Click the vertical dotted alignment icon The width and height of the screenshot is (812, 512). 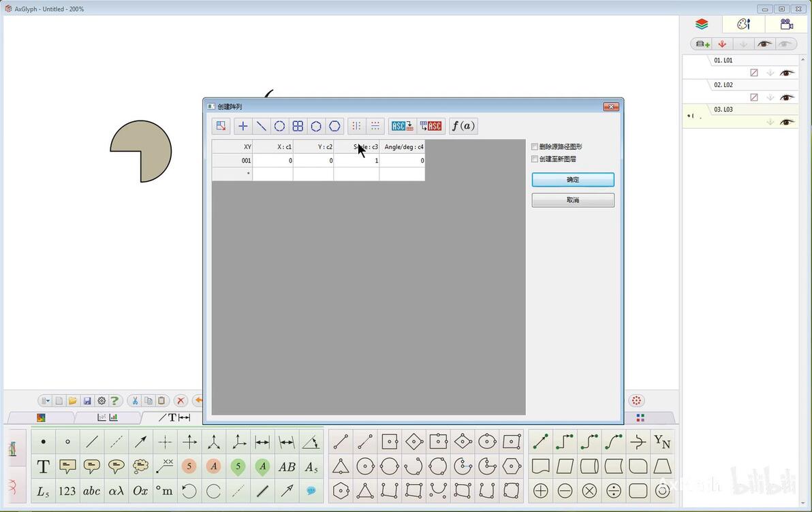click(356, 126)
